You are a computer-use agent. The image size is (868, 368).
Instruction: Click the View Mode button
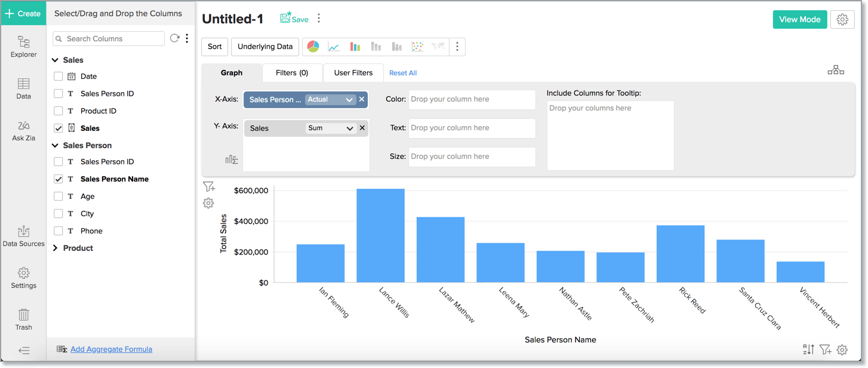tap(799, 19)
